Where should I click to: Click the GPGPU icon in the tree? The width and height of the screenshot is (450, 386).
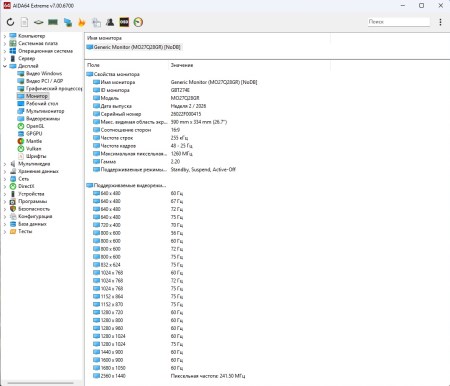21,134
